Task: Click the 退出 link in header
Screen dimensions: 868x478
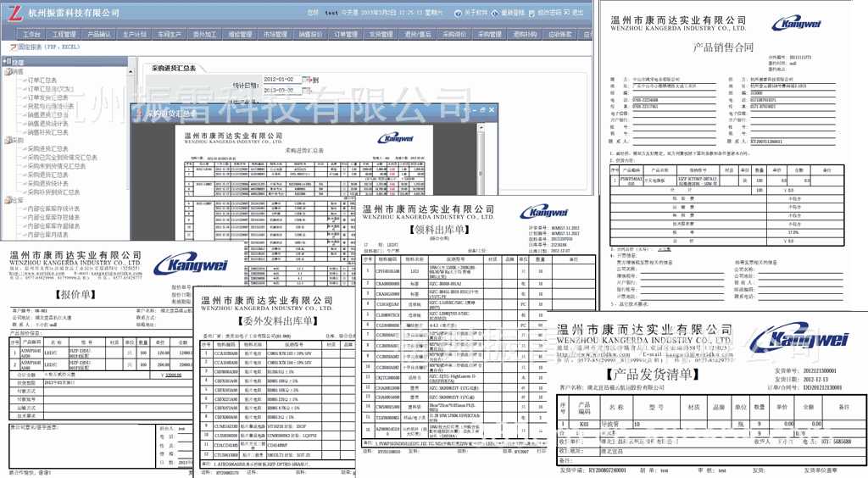Action: pos(578,13)
